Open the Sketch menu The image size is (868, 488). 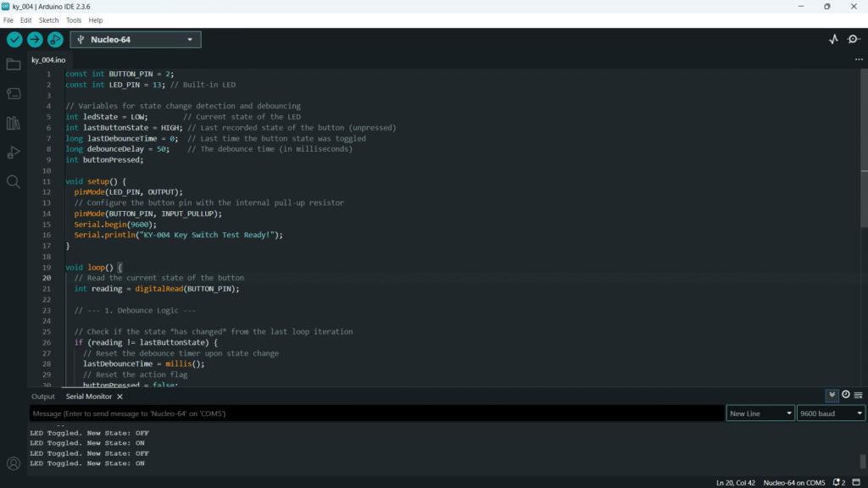48,19
